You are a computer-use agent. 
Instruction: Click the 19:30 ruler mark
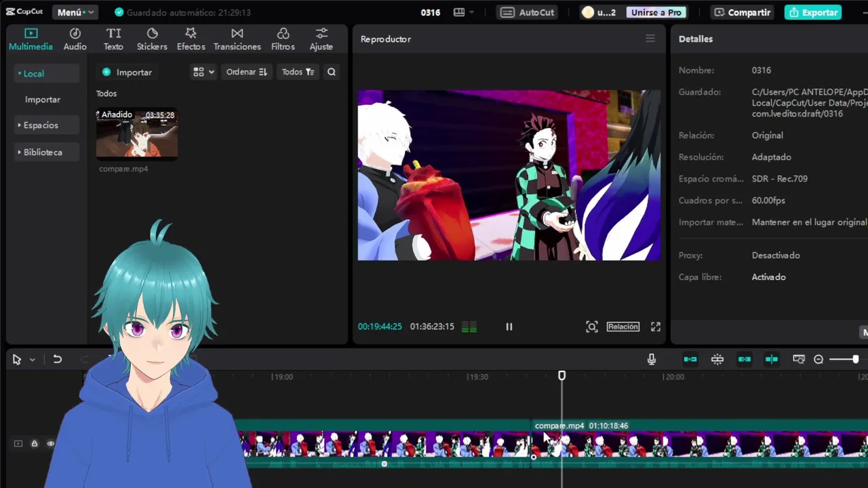(x=478, y=377)
